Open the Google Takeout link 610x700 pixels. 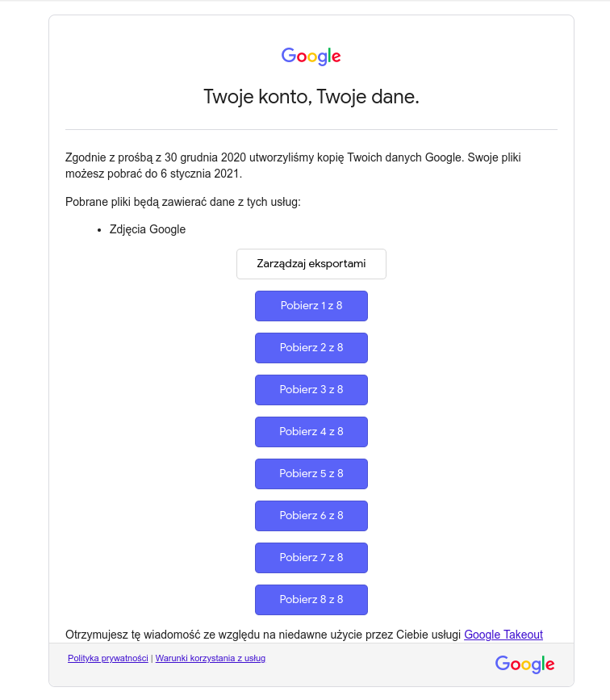pos(503,635)
